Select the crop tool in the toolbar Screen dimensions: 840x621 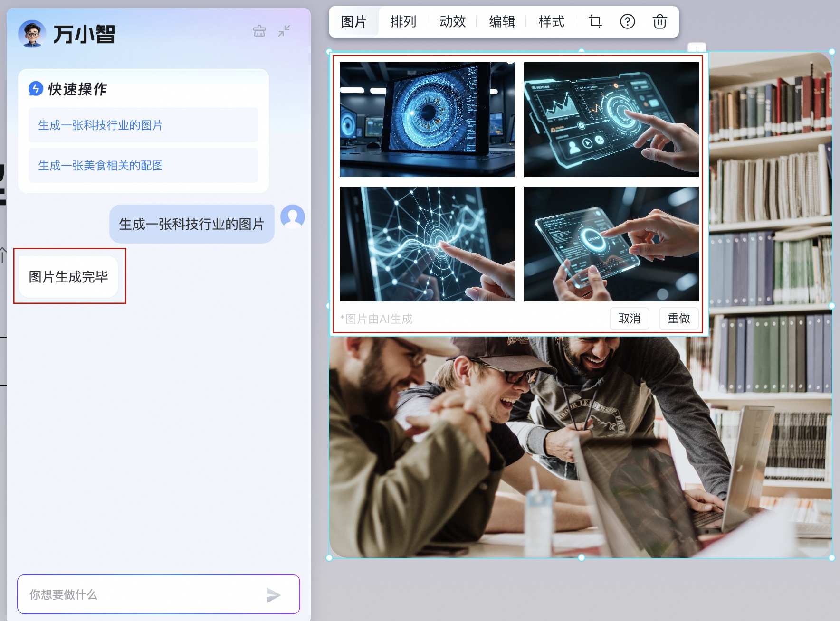tap(595, 22)
